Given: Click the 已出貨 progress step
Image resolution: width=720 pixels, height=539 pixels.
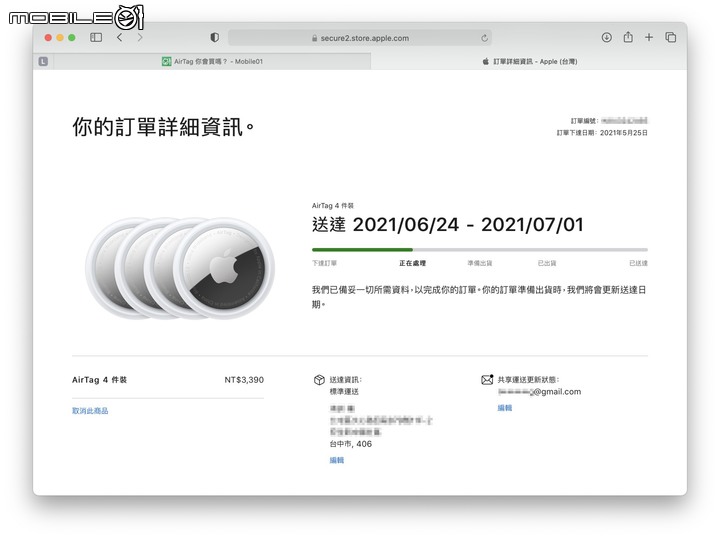Looking at the screenshot, I should [x=547, y=263].
